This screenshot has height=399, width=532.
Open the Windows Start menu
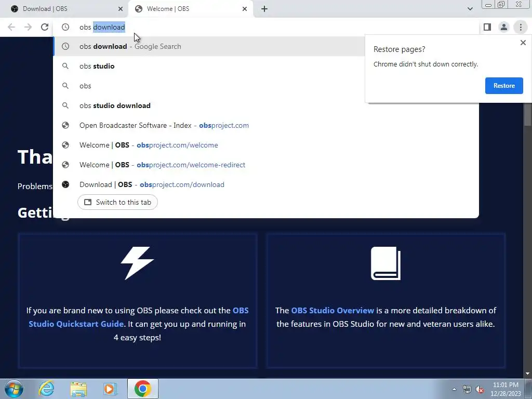(14, 389)
